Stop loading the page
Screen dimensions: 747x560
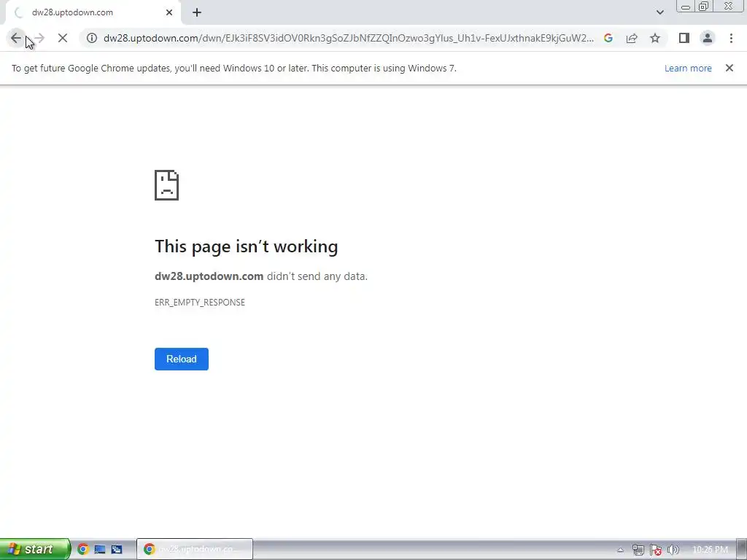coord(63,38)
